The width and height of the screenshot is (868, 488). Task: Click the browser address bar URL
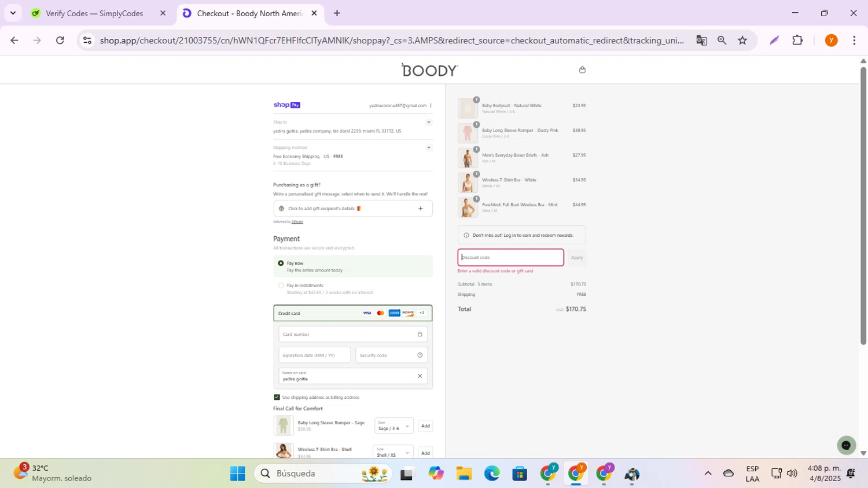[392, 40]
